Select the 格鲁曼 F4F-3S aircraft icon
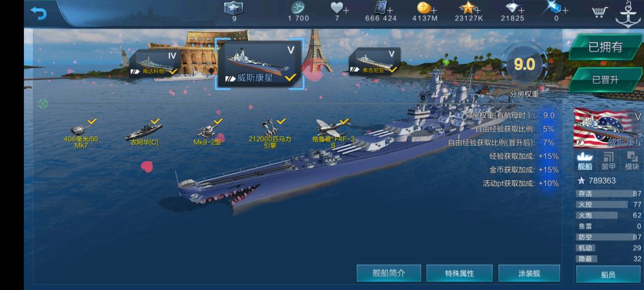Viewport: 644px width, 290px height. (333, 134)
